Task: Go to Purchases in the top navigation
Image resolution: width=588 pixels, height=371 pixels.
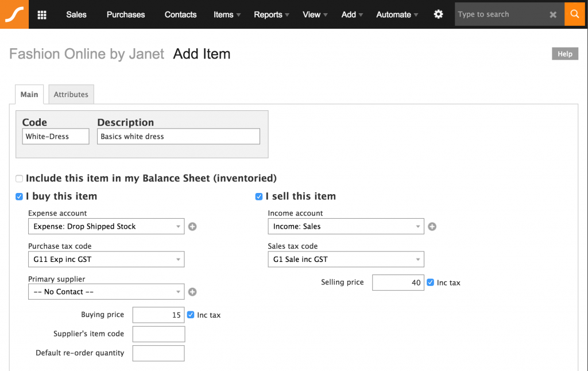Action: pos(126,14)
